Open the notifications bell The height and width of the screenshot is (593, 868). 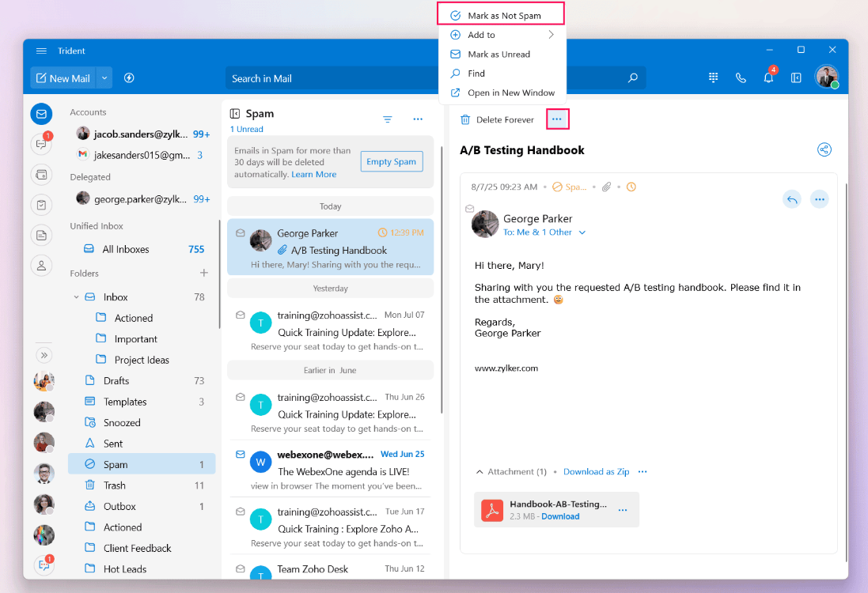[768, 77]
